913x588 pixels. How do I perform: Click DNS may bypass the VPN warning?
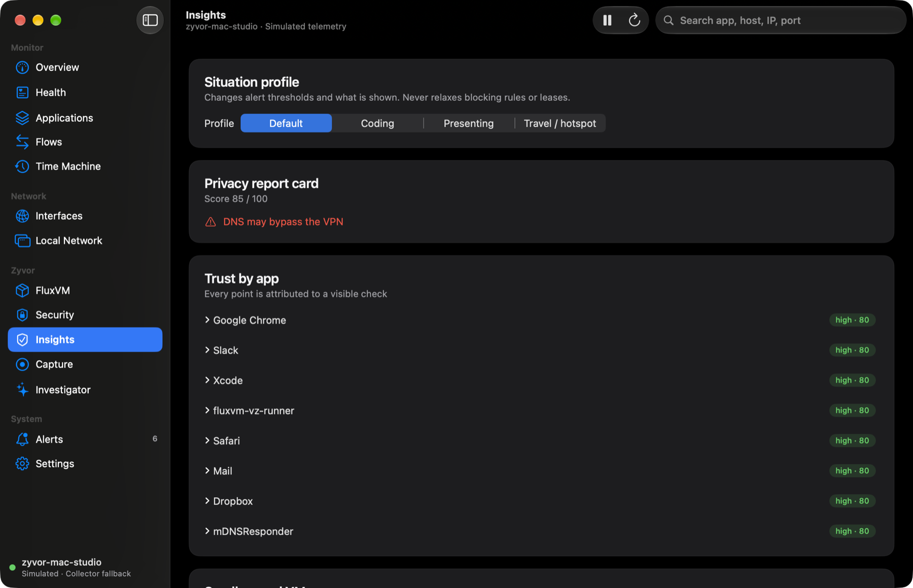point(283,222)
